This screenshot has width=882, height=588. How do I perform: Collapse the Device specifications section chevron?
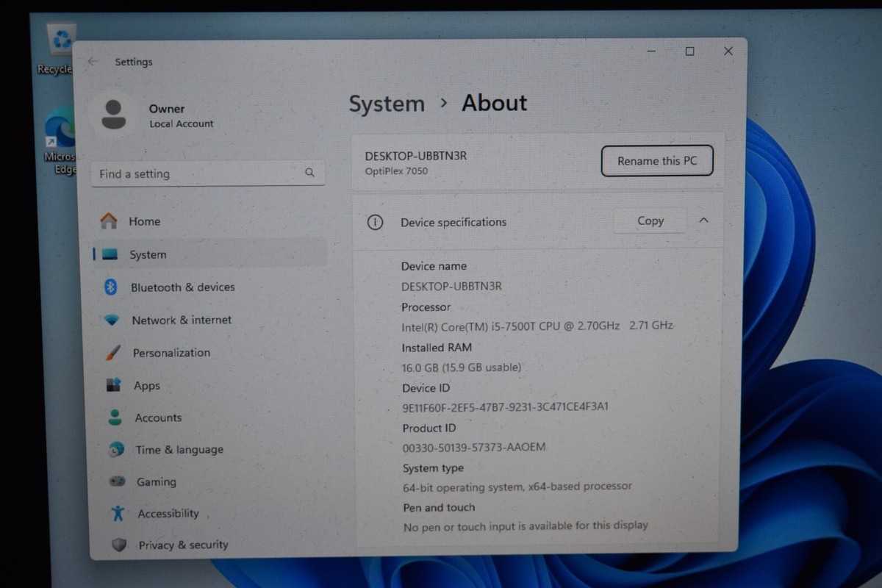tap(703, 220)
